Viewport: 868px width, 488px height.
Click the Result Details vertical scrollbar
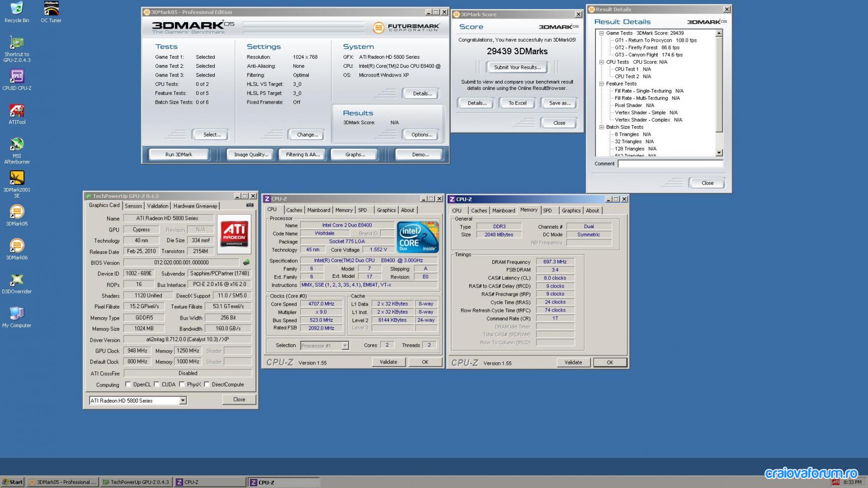pyautogui.click(x=719, y=93)
